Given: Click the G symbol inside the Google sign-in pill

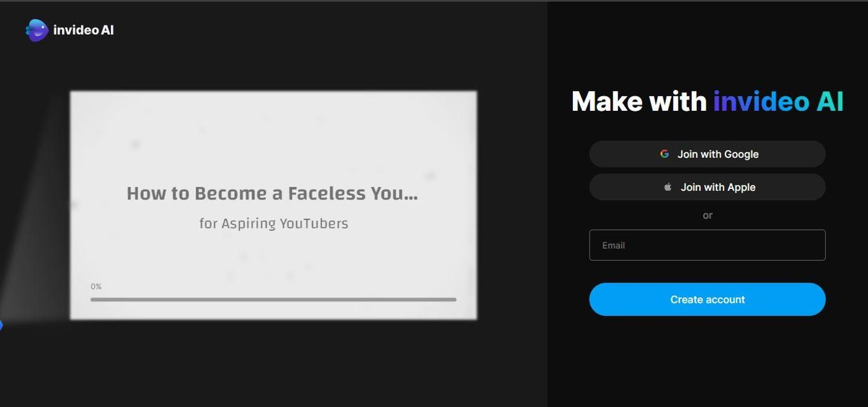Looking at the screenshot, I should point(665,154).
